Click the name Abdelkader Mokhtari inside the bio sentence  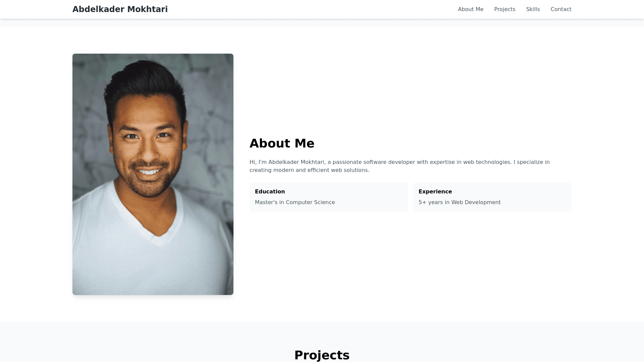point(296,162)
